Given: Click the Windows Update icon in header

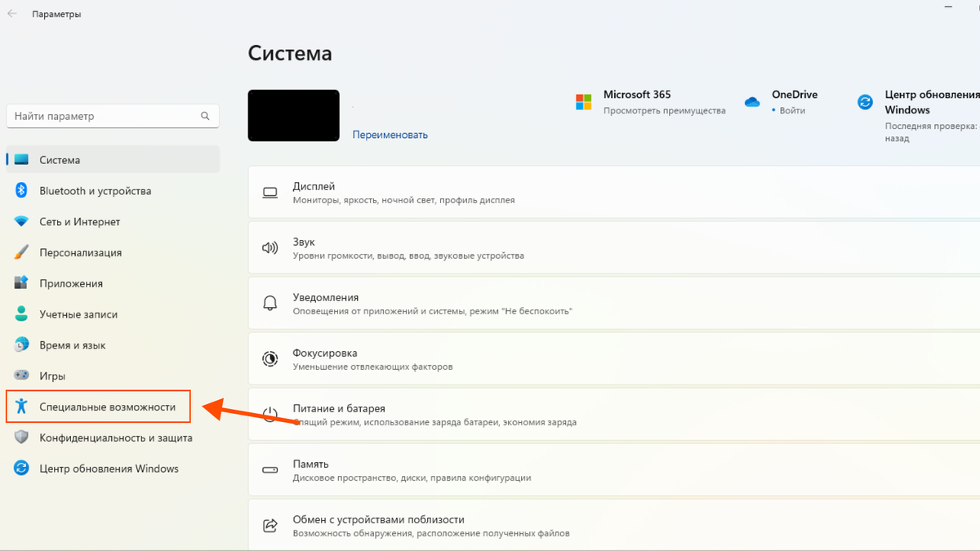Looking at the screenshot, I should (x=865, y=102).
